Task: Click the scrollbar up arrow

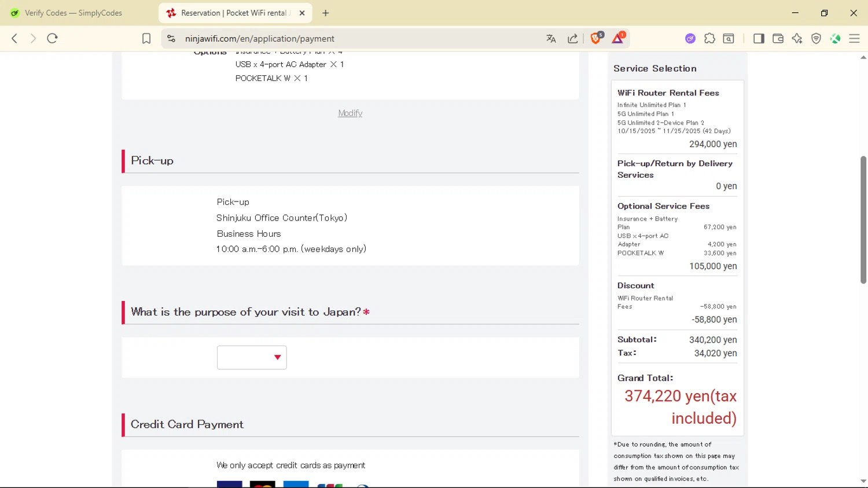Action: click(863, 57)
